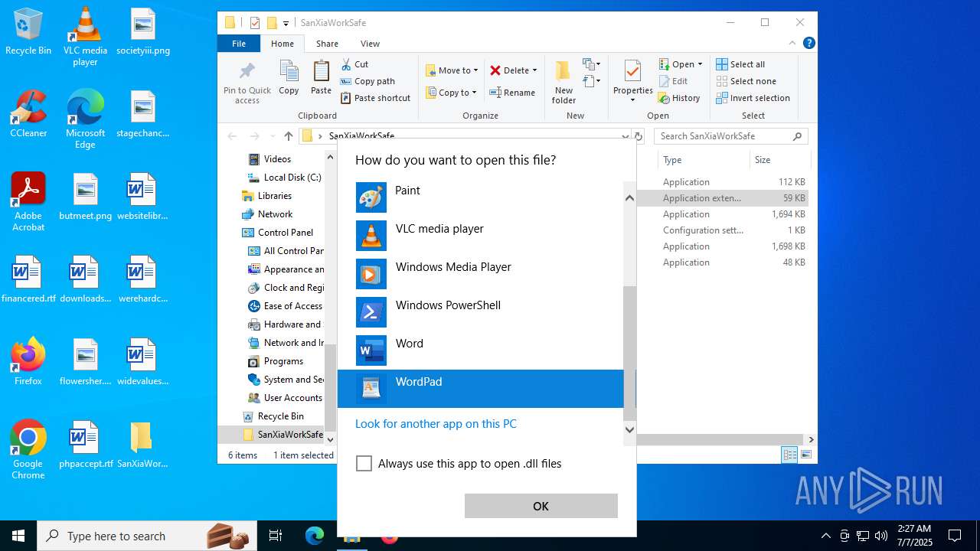The image size is (980, 551).
Task: Switch to the Home ribbon tab
Action: [283, 44]
